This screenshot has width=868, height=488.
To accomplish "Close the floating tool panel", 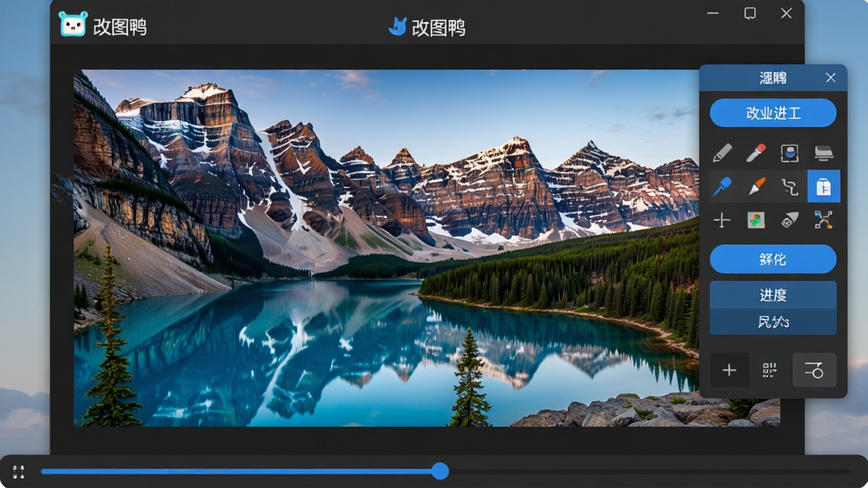I will (831, 77).
